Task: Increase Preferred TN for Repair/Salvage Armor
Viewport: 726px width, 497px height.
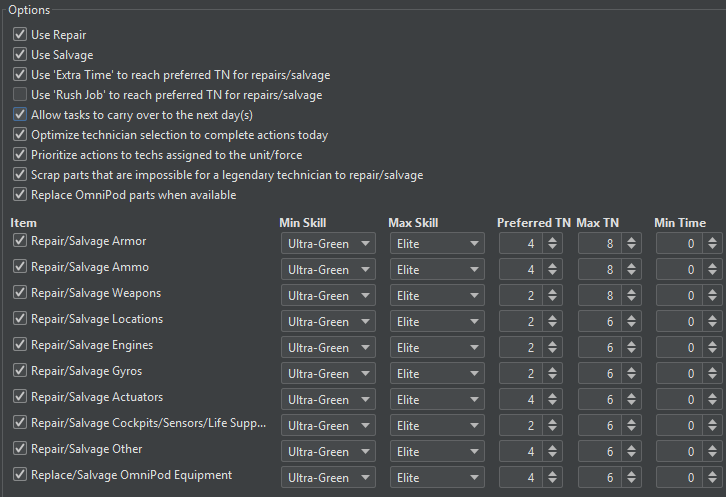Action: 552,237
